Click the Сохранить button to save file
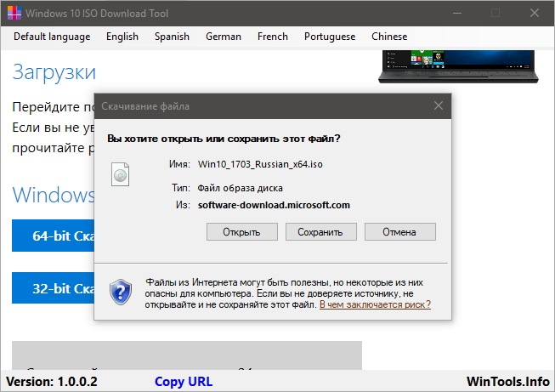The width and height of the screenshot is (555, 392). (x=321, y=232)
